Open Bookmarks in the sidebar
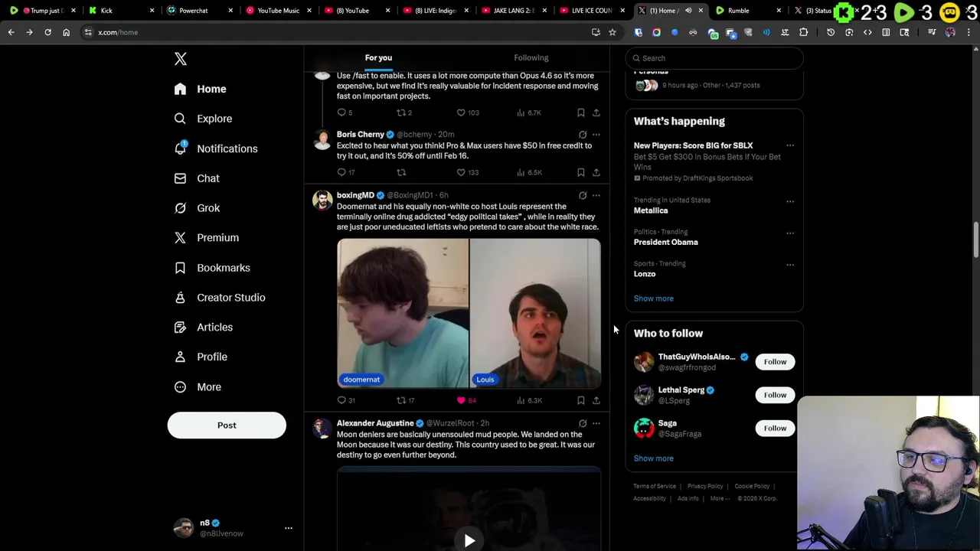The image size is (980, 551). [213, 268]
